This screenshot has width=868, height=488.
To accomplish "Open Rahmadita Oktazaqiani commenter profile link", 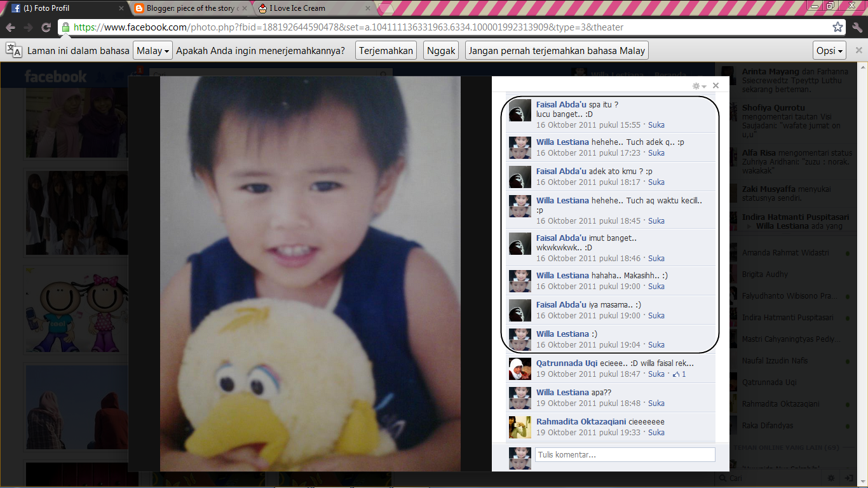I will pyautogui.click(x=581, y=421).
